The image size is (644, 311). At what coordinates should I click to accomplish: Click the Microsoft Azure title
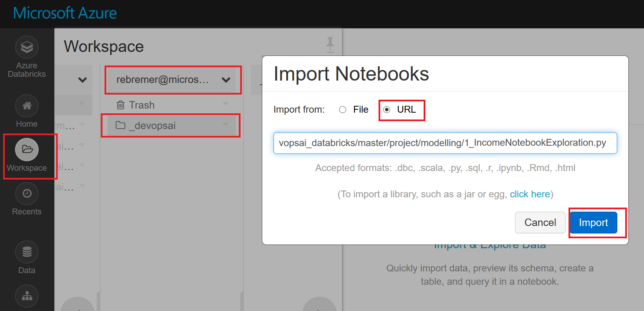(x=65, y=13)
